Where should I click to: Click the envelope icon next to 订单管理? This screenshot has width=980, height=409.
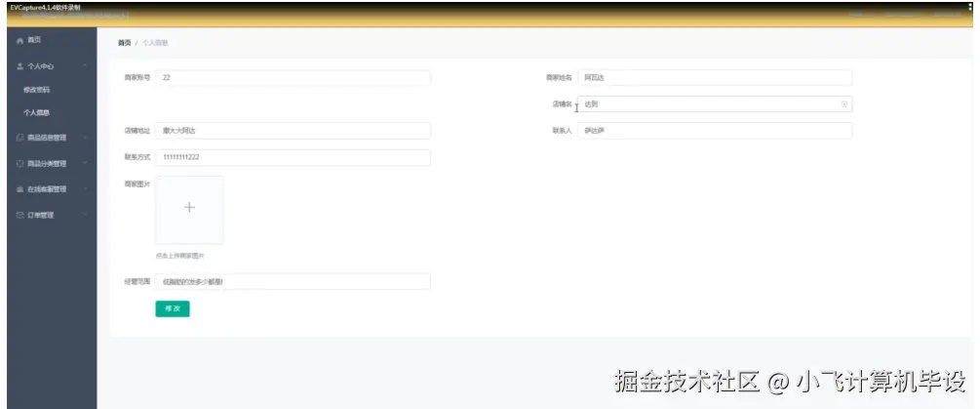coord(20,215)
